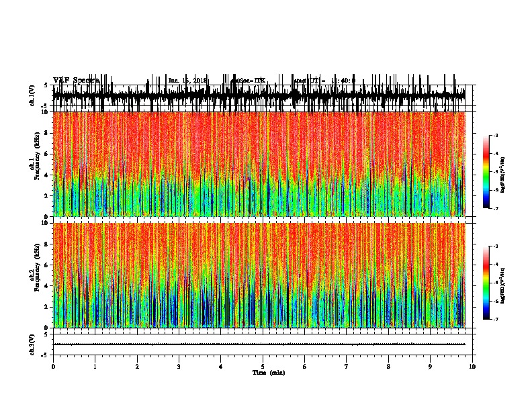Screen dimensions: 532x411
Task: Click the station=ITK label
Action: [248, 81]
